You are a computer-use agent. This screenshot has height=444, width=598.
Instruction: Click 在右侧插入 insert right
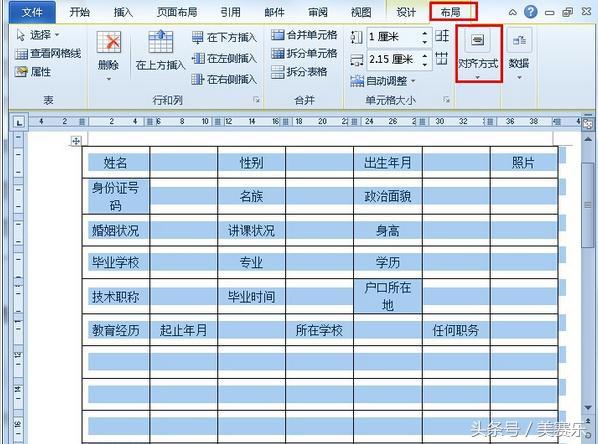[x=224, y=79]
